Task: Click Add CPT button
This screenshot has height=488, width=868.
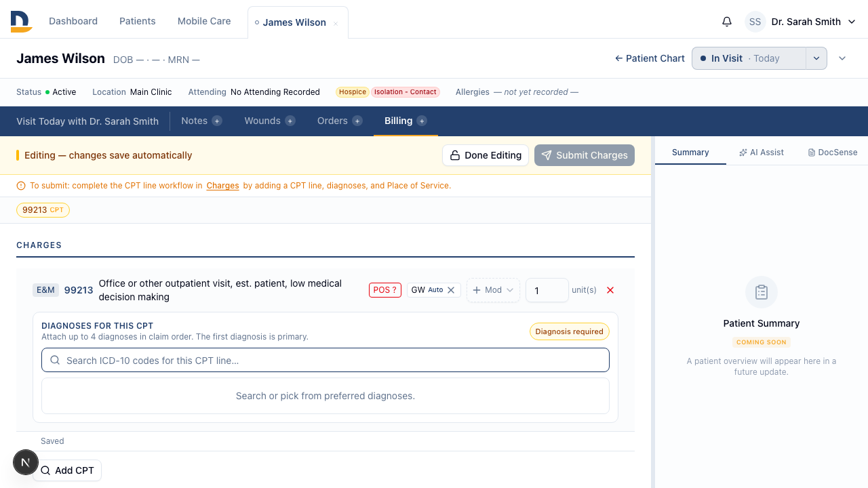Action: 67,470
